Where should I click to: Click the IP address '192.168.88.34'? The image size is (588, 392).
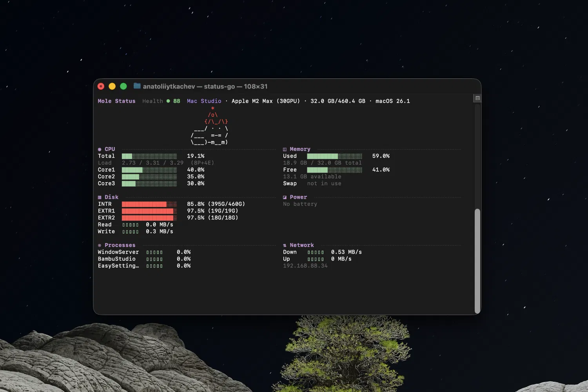(305, 266)
